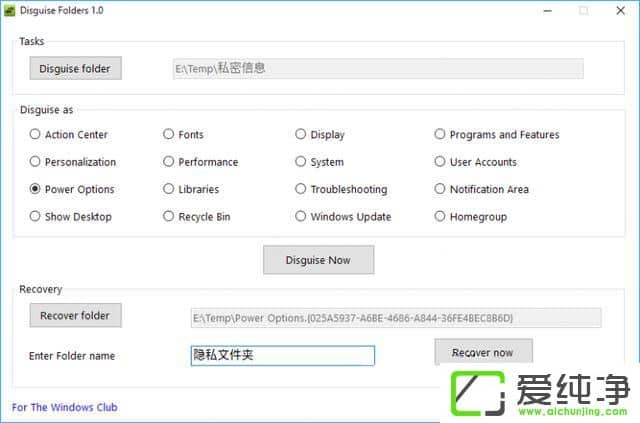The height and width of the screenshot is (423, 640).
Task: Click the Disguise Now button
Action: pyautogui.click(x=318, y=260)
